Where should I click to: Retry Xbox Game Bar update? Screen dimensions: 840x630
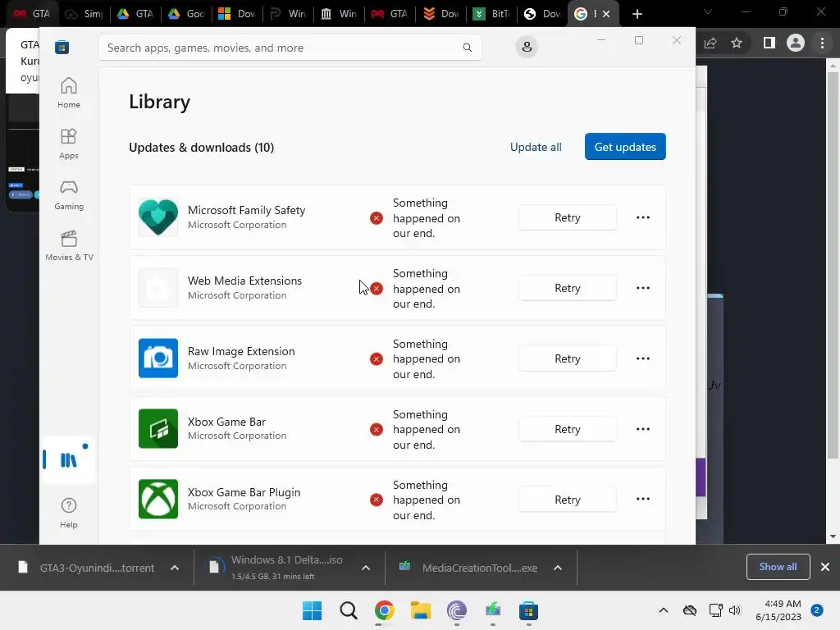coord(568,429)
